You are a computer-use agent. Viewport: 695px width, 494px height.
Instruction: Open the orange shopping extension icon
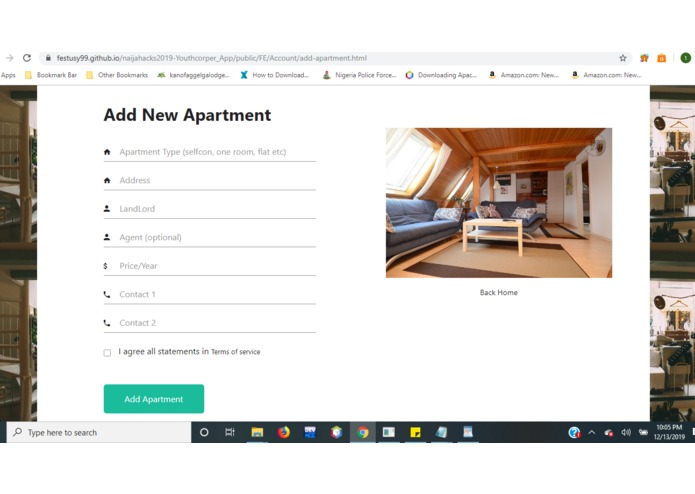tap(661, 58)
